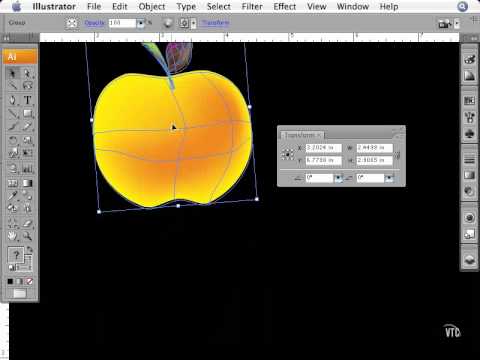Select the Live Paint Selection tool
Image resolution: width=480 pixels, height=360 pixels.
coord(27,209)
